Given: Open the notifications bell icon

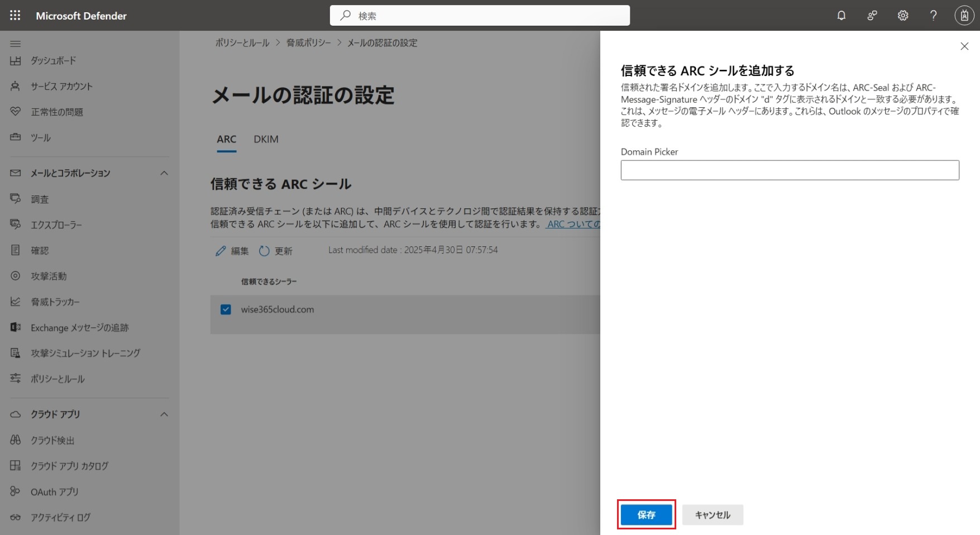Looking at the screenshot, I should click(x=841, y=16).
